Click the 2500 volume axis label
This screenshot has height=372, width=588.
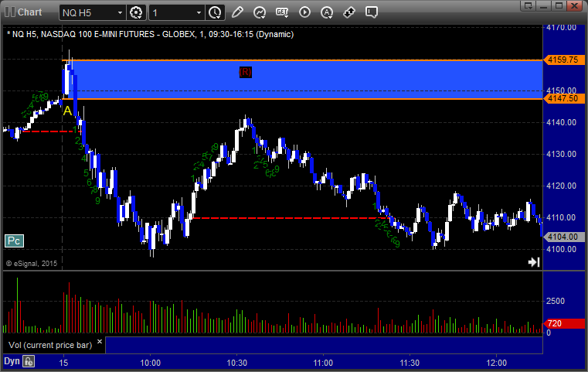point(556,301)
